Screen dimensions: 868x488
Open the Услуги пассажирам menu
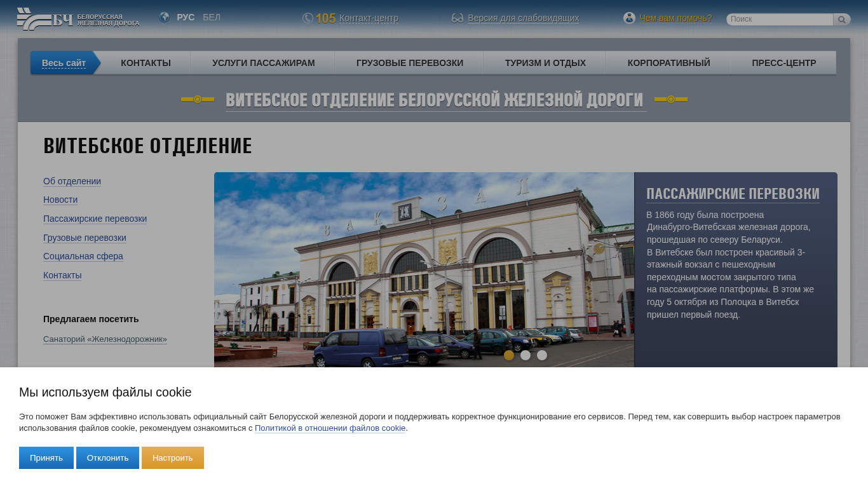point(263,63)
